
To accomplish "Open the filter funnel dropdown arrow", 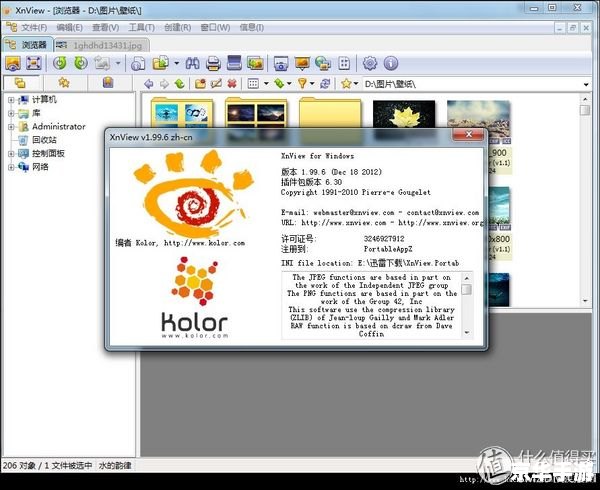I will (312, 83).
